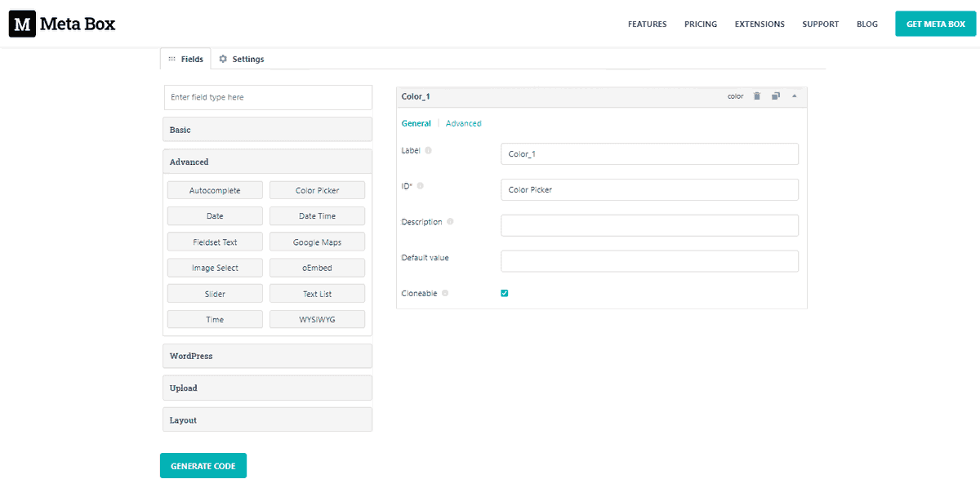The height and width of the screenshot is (488, 980).
Task: Delete the Color_1 field using trash icon
Action: point(756,96)
